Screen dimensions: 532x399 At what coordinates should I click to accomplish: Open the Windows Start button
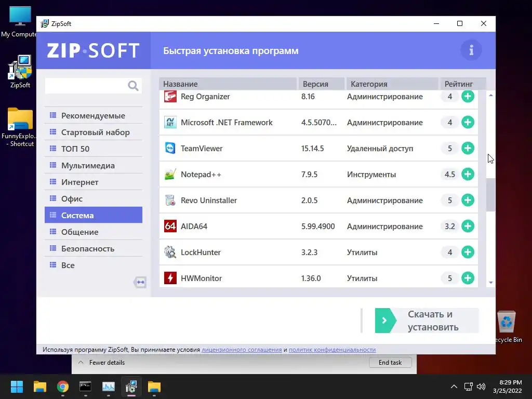pos(17,387)
